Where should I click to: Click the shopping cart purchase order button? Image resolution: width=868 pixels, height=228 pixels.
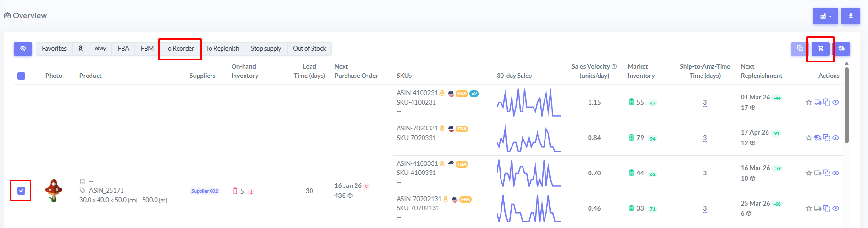point(820,49)
